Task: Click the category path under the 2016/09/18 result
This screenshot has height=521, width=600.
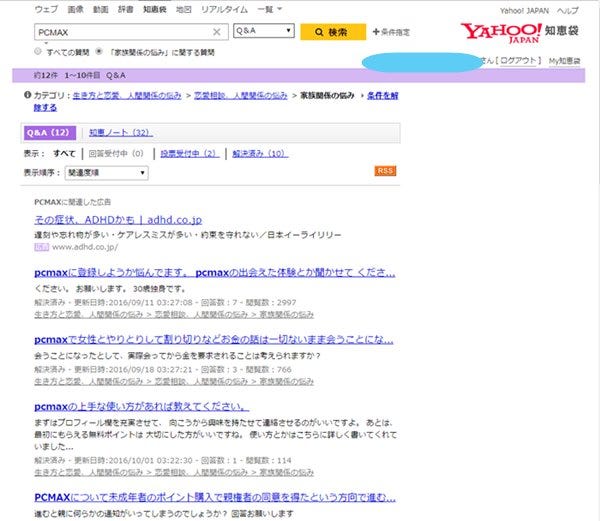Action: 174,381
